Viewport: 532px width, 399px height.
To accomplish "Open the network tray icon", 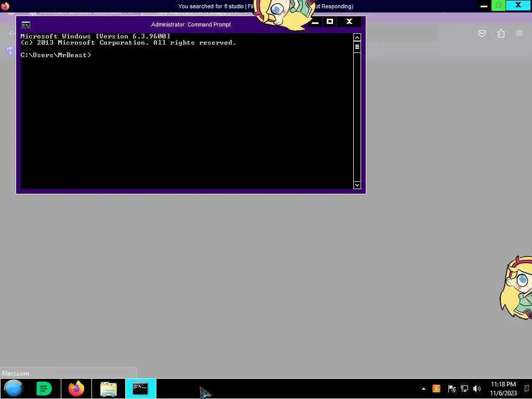I will 464,389.
